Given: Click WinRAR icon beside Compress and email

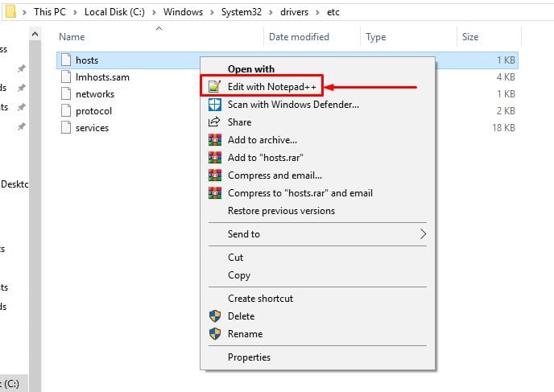Looking at the screenshot, I should (214, 175).
